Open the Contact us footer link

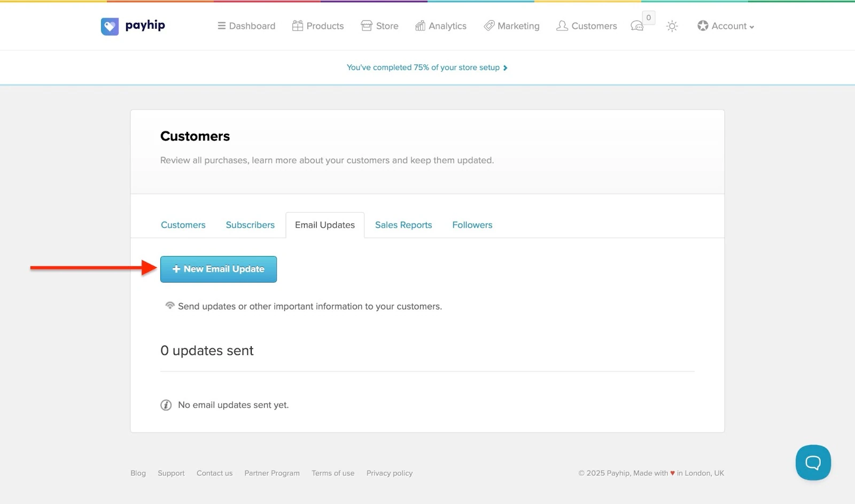point(214,473)
